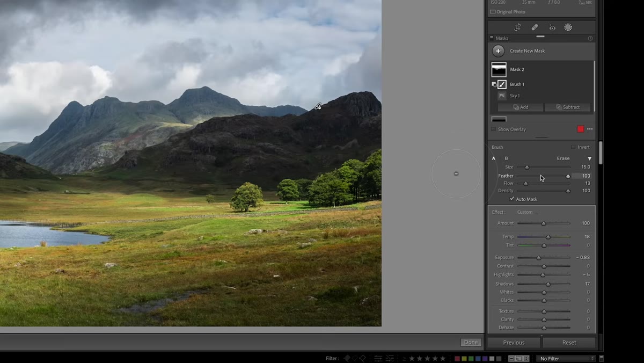Click the rejected filter flag icon
Screen dimensions: 644x363
[363, 358]
